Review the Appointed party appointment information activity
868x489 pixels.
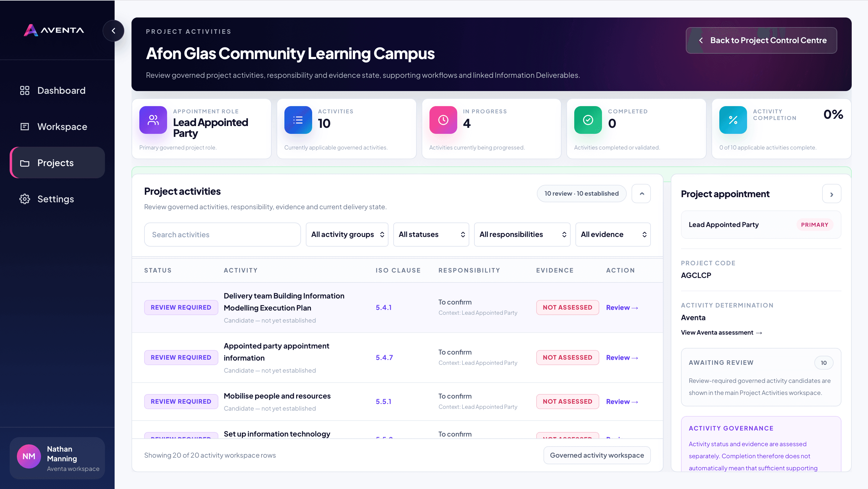[622, 358]
